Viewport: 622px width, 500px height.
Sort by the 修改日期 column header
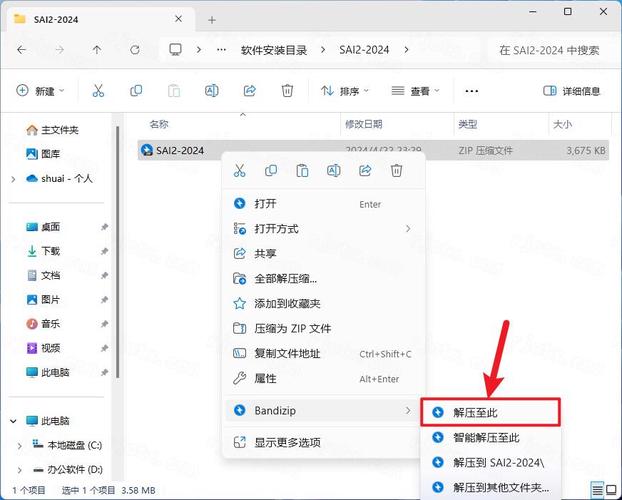(x=363, y=124)
